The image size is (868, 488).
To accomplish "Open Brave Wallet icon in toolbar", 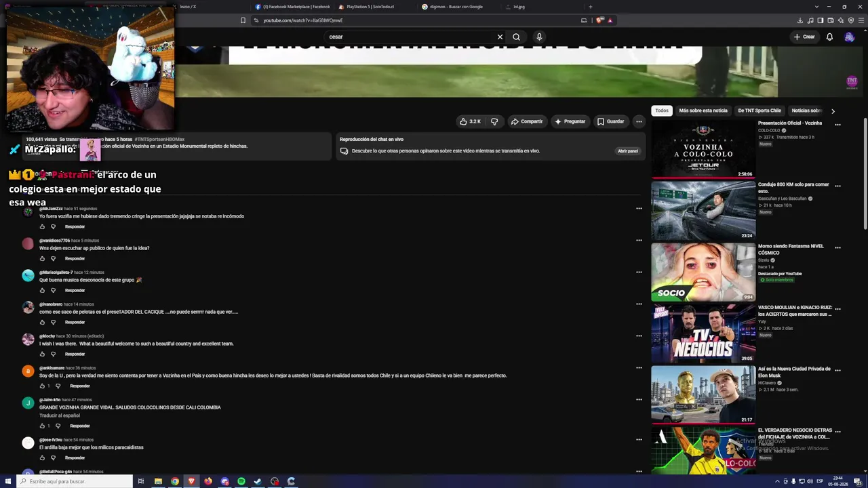I will [x=830, y=20].
